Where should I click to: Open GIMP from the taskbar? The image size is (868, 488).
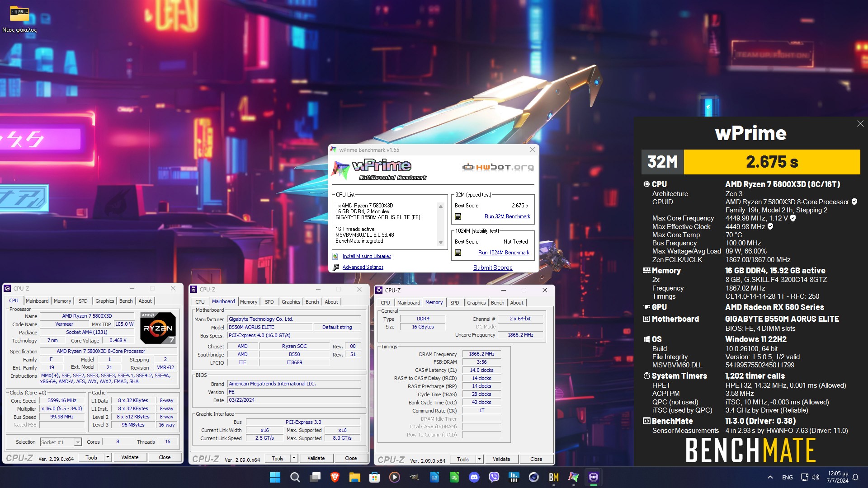(x=415, y=477)
